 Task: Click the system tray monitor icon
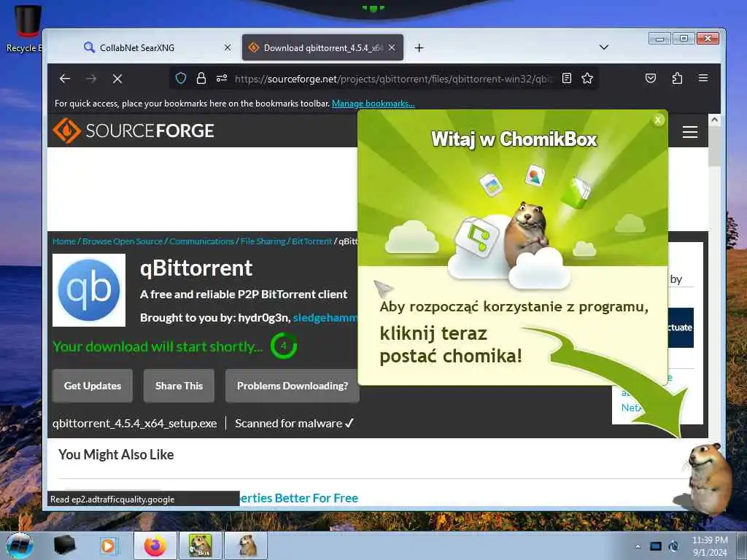(656, 546)
